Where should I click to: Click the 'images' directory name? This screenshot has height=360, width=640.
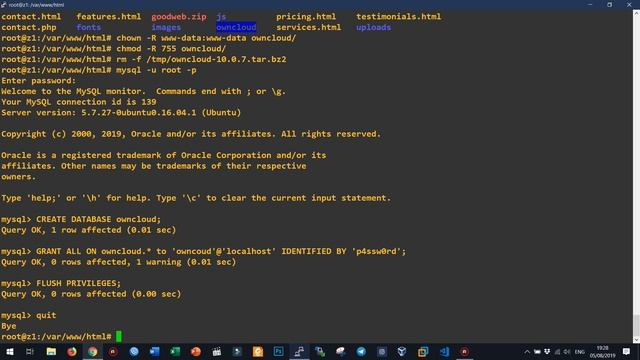pyautogui.click(x=166, y=27)
